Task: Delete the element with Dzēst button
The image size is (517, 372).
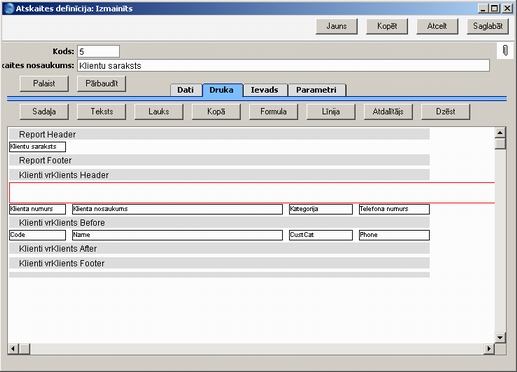Action: [445, 111]
